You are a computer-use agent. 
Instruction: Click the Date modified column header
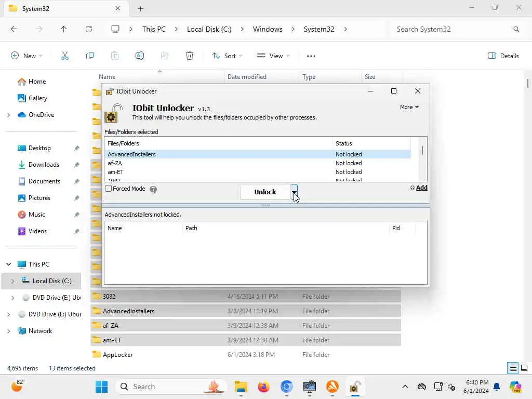(x=261, y=77)
